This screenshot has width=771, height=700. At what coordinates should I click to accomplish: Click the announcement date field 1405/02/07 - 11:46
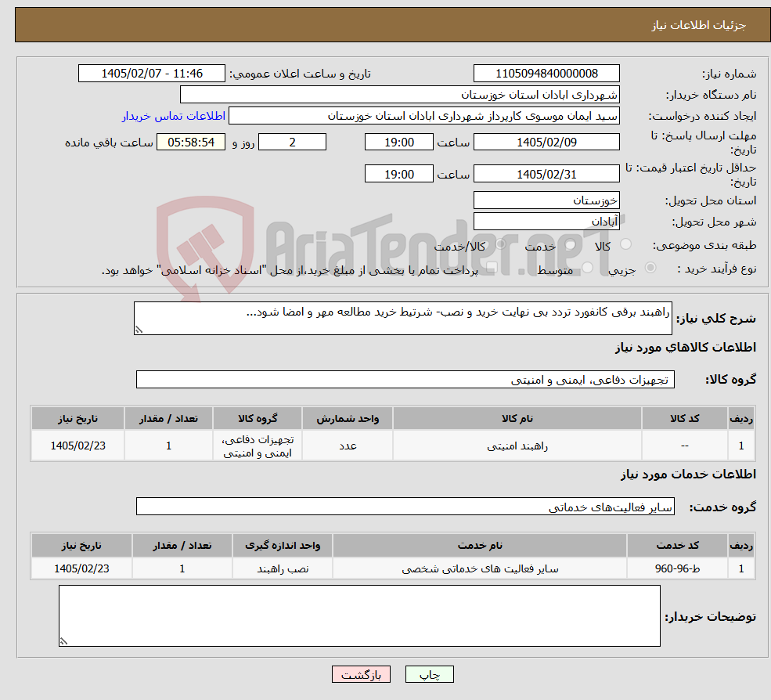pyautogui.click(x=151, y=74)
